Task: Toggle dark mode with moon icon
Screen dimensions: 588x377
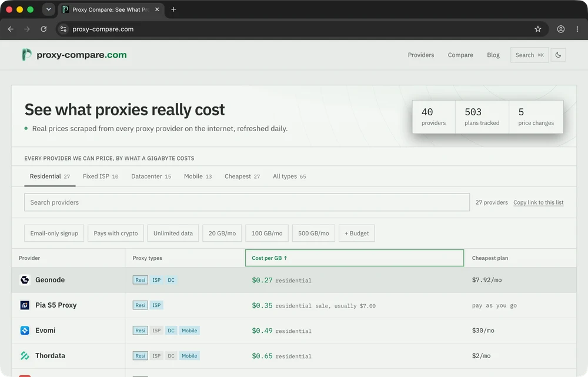Action: coord(558,55)
